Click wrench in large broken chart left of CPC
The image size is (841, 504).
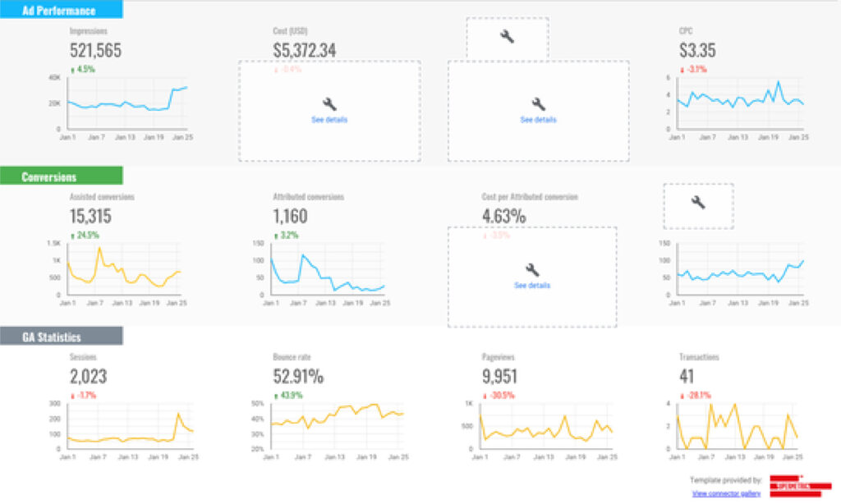538,104
